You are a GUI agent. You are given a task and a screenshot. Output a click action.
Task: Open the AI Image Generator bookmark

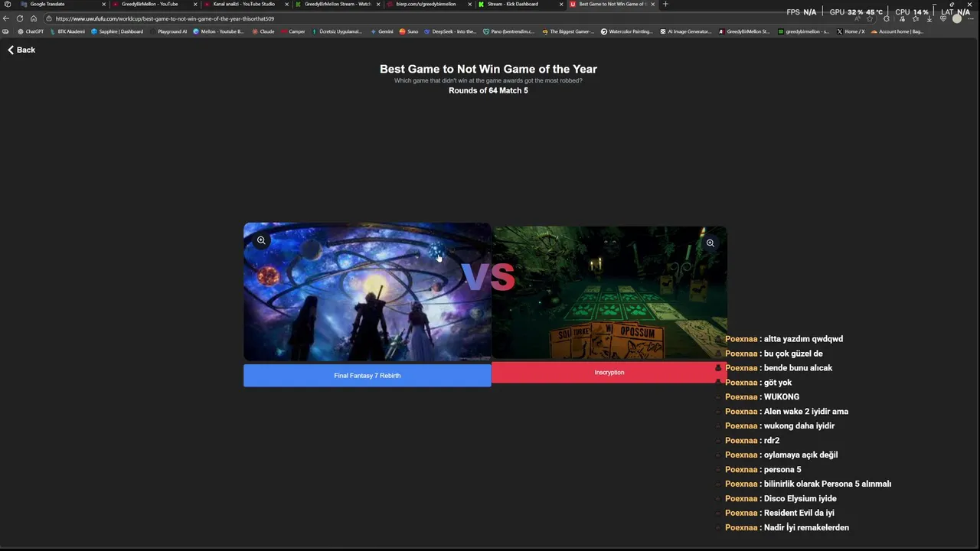(686, 31)
